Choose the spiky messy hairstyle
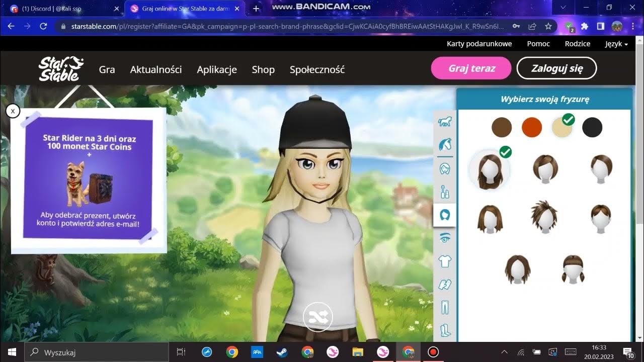The height and width of the screenshot is (362, 644). click(x=544, y=217)
